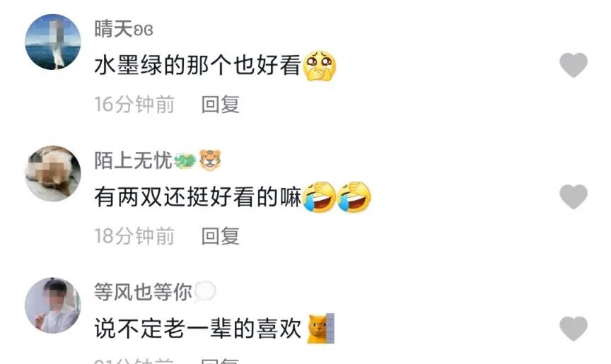The image size is (611, 364).
Task: Open the username 等风也等你
Action: tap(143, 292)
